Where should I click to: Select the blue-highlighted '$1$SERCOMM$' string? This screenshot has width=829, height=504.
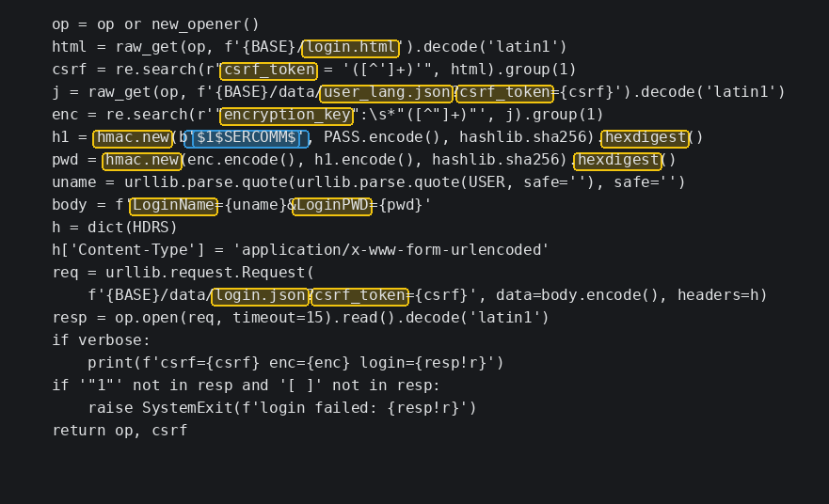pos(247,138)
